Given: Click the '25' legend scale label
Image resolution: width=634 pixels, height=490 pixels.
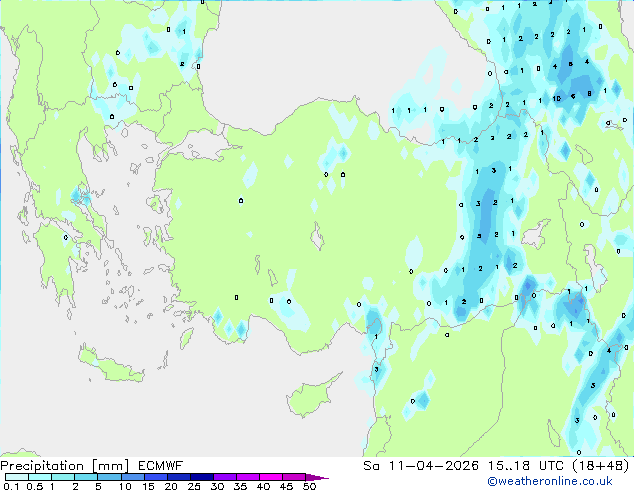Looking at the screenshot, I should pyautogui.click(x=194, y=486).
